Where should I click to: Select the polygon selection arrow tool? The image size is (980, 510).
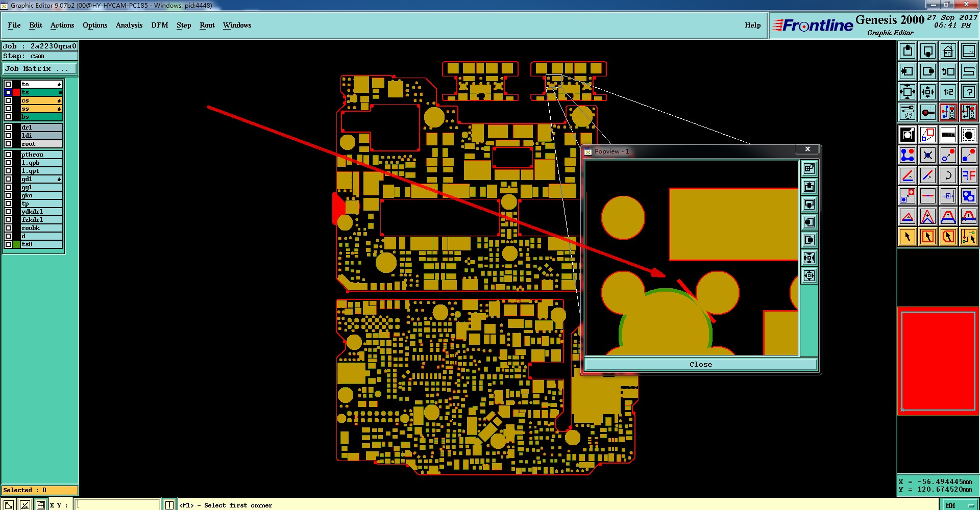point(948,237)
